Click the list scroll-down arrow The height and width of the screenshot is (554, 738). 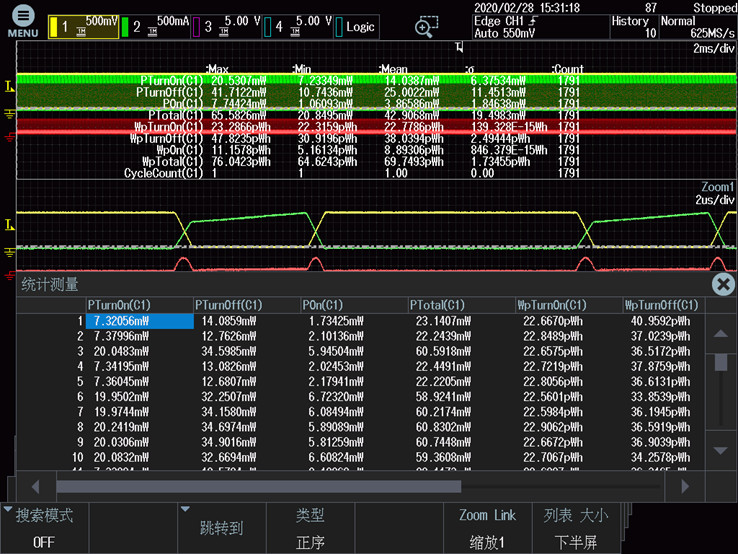(x=719, y=451)
